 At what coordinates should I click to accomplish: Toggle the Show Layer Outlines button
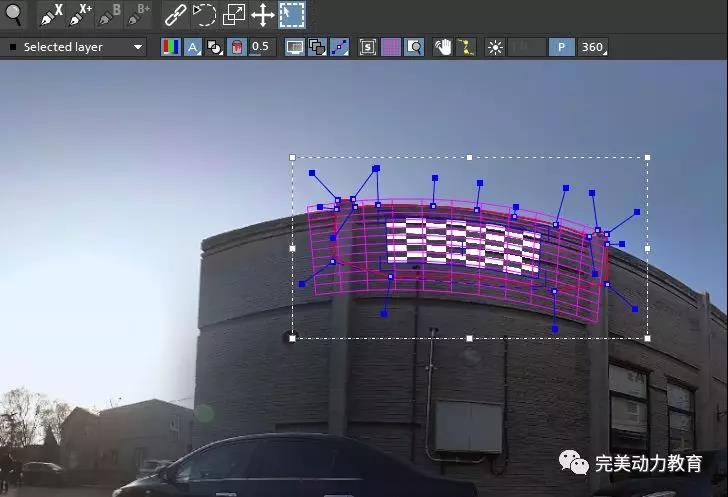317,47
